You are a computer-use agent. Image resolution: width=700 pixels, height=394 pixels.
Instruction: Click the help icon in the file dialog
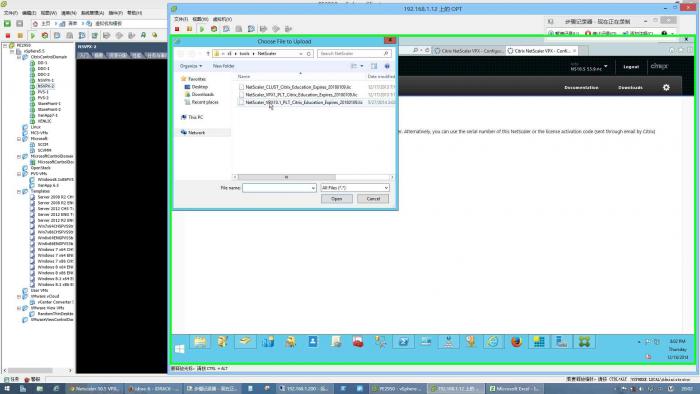(387, 66)
